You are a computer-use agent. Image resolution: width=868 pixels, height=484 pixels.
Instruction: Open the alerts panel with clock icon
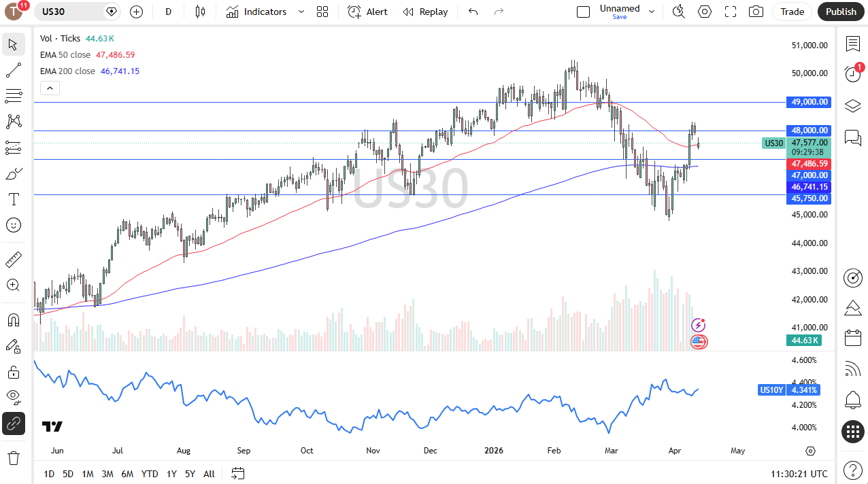click(853, 74)
